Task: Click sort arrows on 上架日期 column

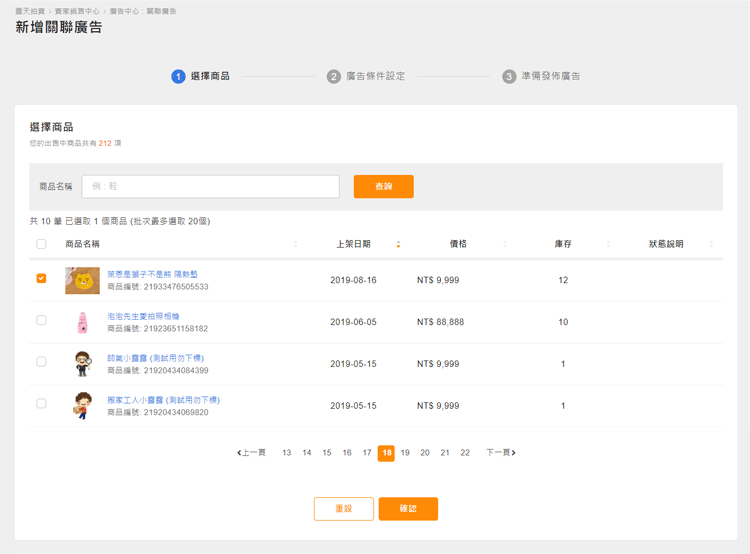Action: (398, 244)
